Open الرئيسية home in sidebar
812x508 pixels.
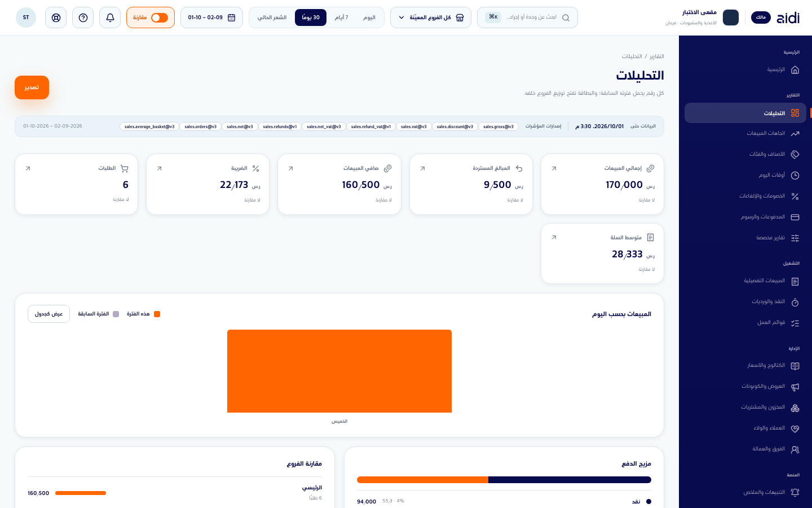pos(745,70)
